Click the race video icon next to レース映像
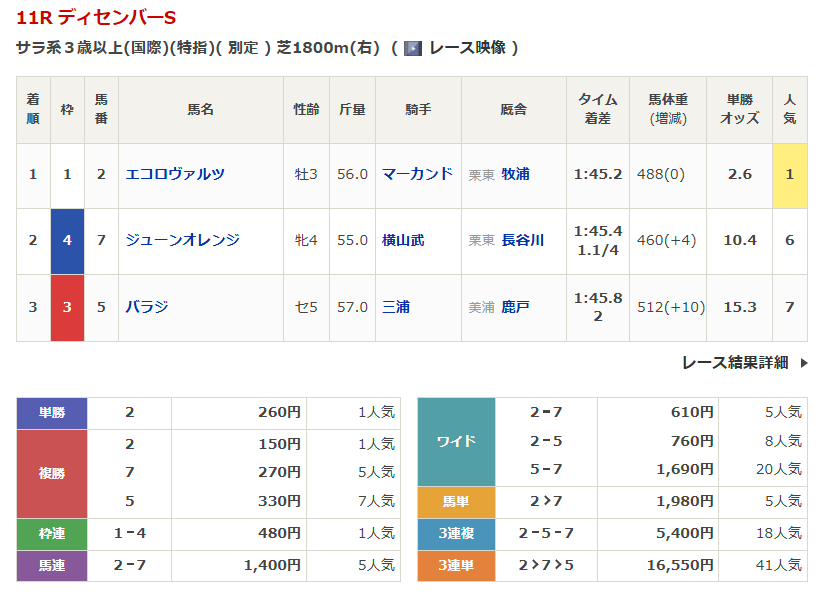 coord(412,48)
